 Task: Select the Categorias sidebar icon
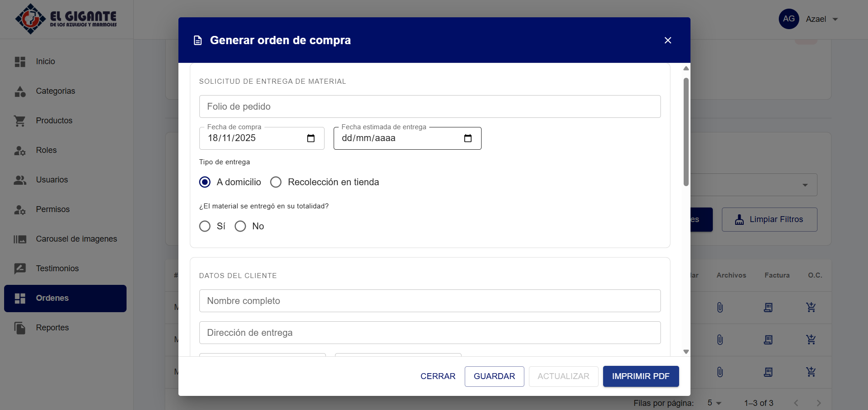(x=20, y=91)
